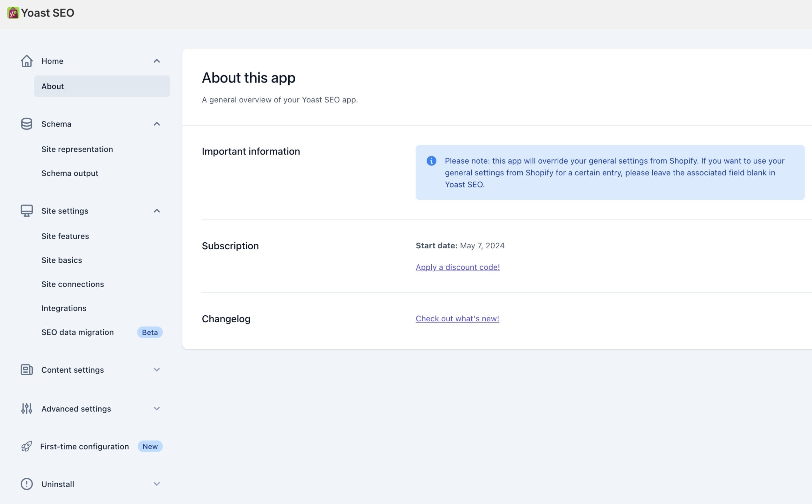
Task: Collapse the Site settings chevron
Action: tap(157, 211)
